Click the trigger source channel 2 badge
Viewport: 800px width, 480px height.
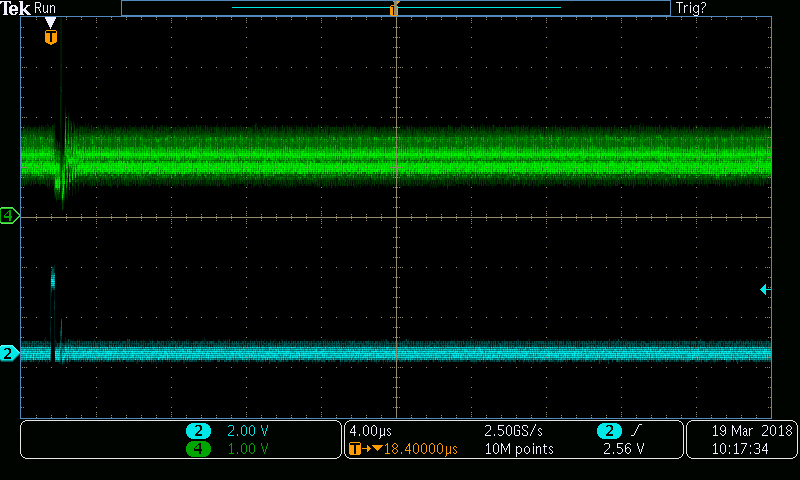pos(609,431)
